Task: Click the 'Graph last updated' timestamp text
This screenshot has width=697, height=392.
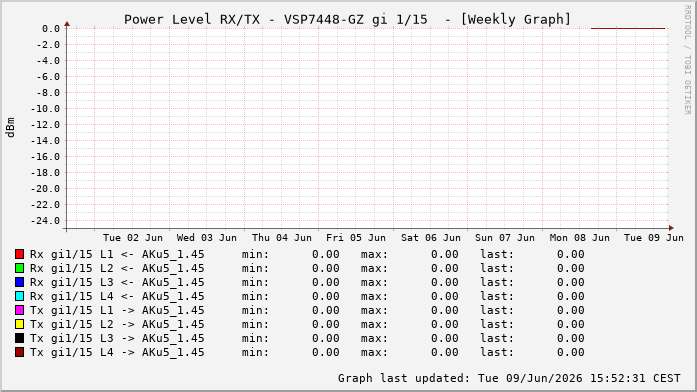Action: click(x=509, y=378)
